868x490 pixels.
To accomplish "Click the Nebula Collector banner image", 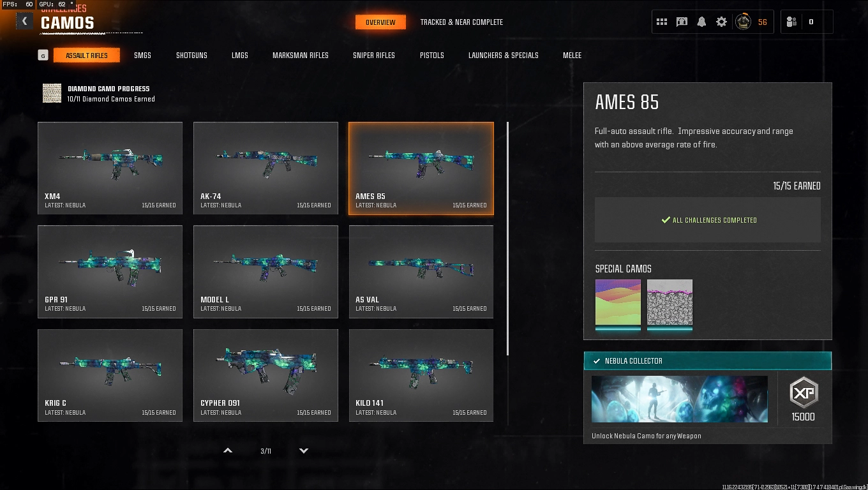I will (680, 399).
